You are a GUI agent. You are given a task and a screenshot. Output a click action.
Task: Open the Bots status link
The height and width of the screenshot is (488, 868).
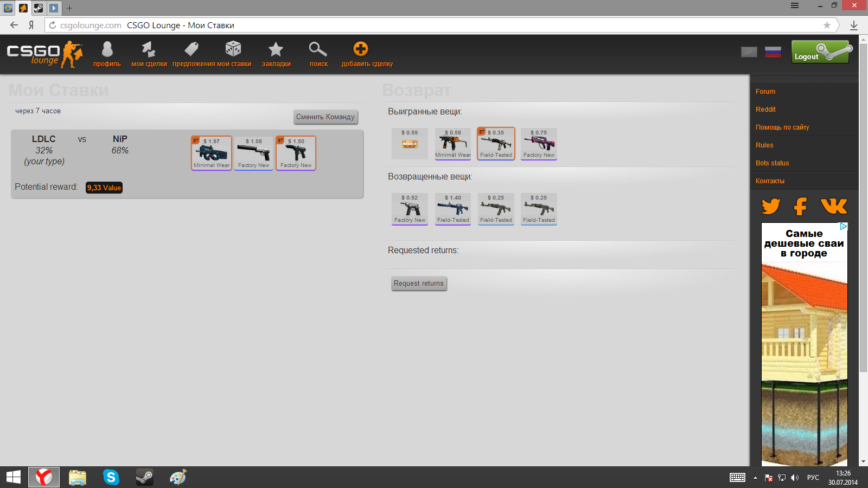click(x=773, y=163)
